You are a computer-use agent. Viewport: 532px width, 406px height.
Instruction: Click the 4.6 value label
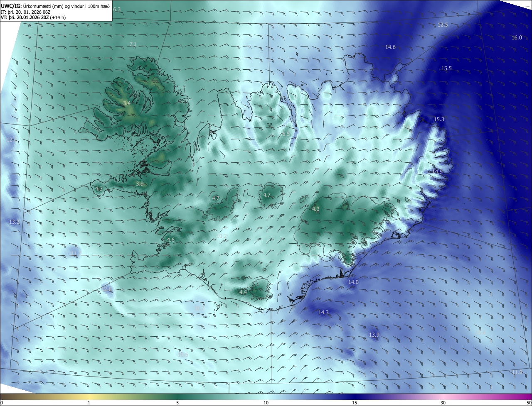[171, 240]
